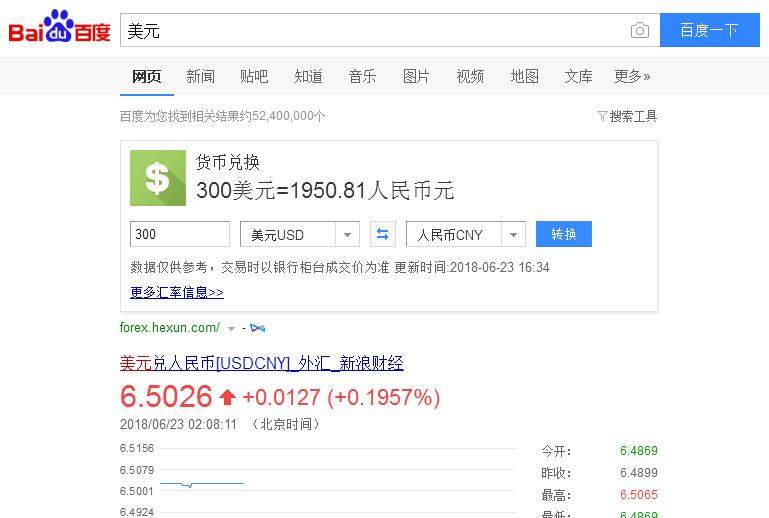Click the blue exchange rate chart line
Screen dimensions: 769x518
(x=202, y=484)
